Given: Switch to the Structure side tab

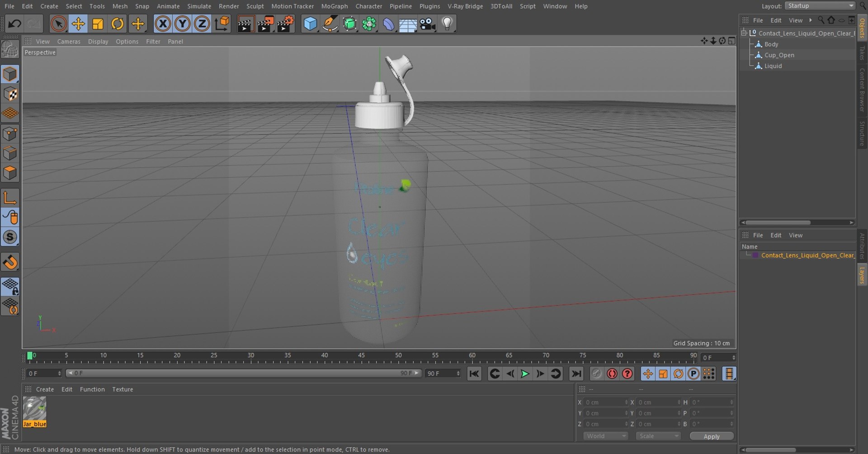Looking at the screenshot, I should (862, 133).
